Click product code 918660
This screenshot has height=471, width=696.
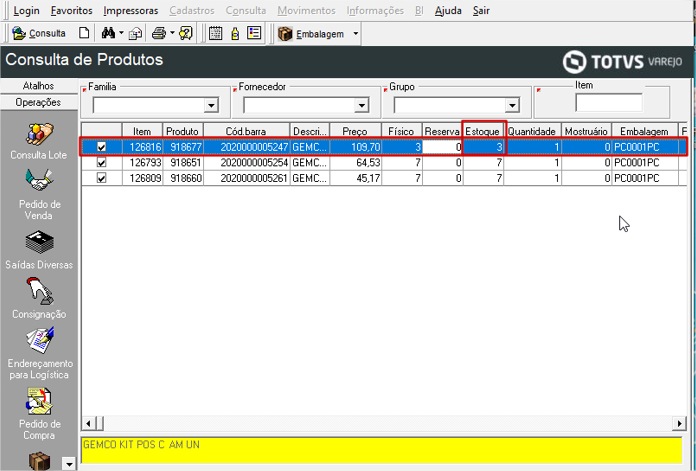(183, 178)
